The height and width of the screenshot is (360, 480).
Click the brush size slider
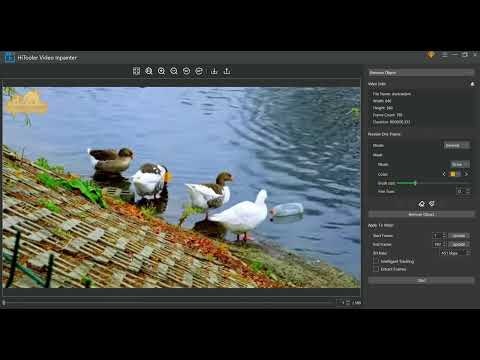point(433,183)
